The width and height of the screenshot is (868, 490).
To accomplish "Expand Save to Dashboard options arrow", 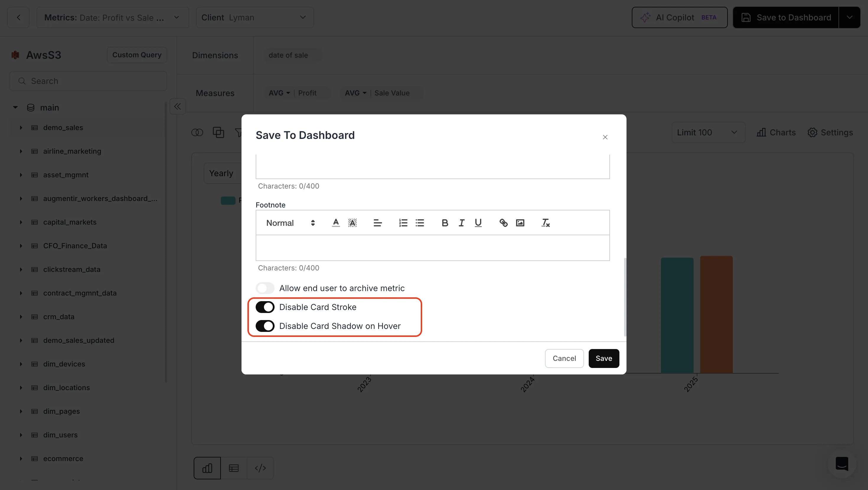I will (849, 17).
